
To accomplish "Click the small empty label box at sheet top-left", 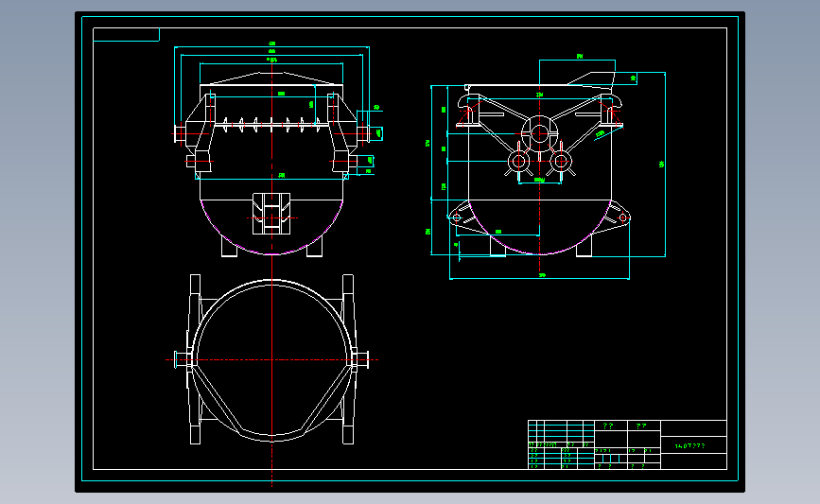I will [x=126, y=34].
